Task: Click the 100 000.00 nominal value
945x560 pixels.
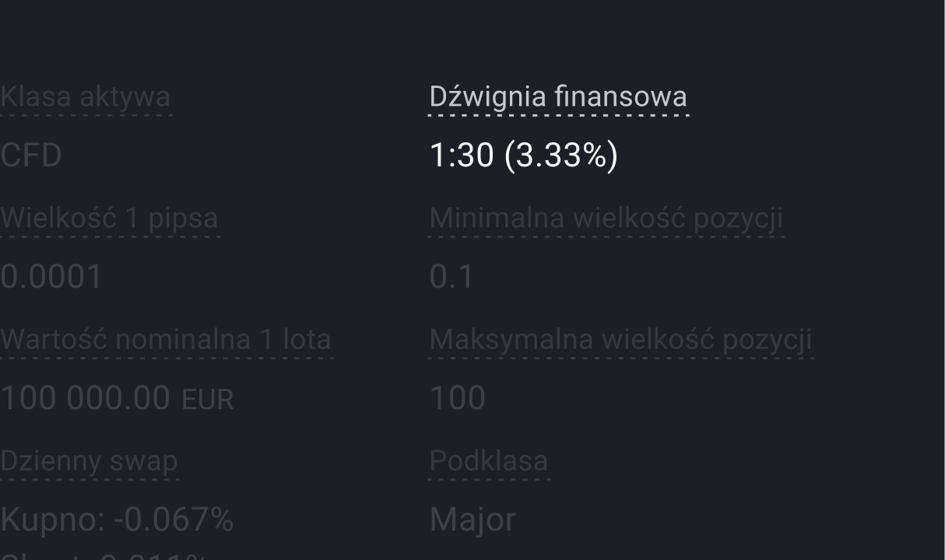Action: click(85, 399)
